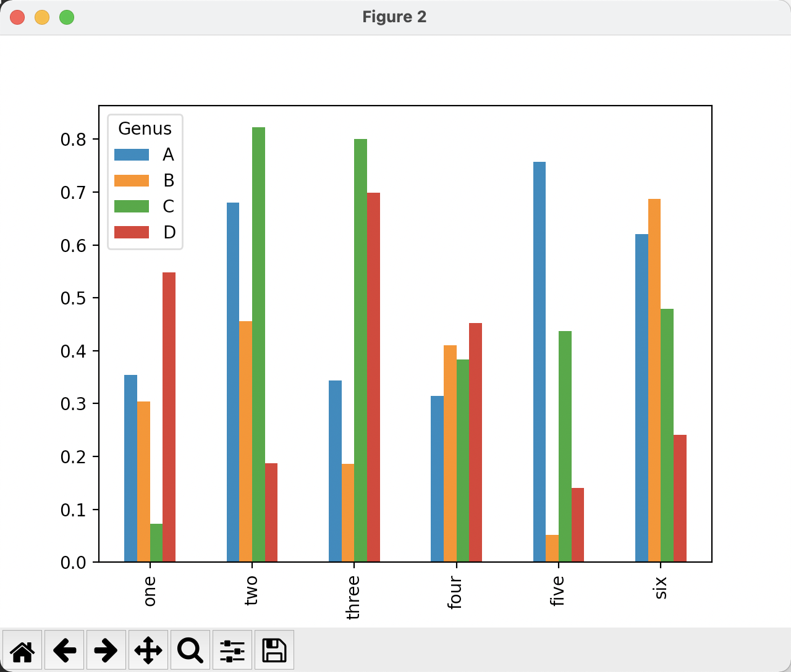Click the orange B legend swatch
Viewport: 791px width, 672px height.
click(132, 181)
